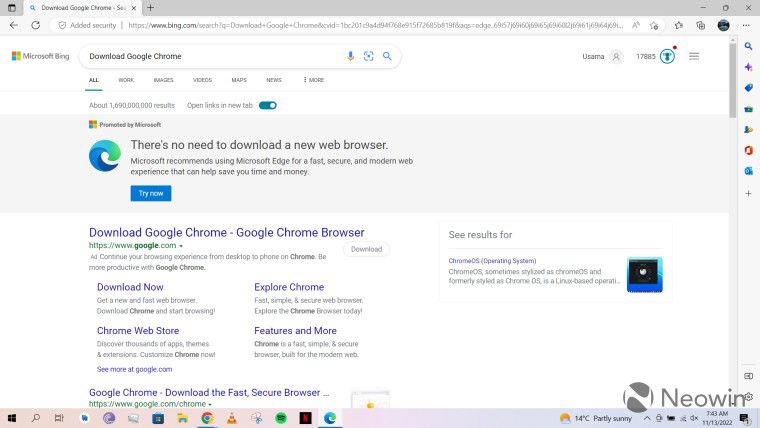The height and width of the screenshot is (428, 760).
Task: Switch to the IMAGES tab
Action: tap(163, 80)
